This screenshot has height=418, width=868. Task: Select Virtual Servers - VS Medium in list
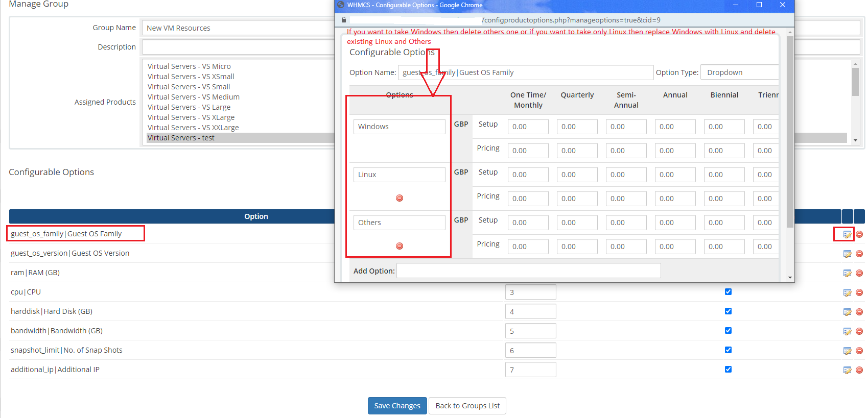click(194, 97)
